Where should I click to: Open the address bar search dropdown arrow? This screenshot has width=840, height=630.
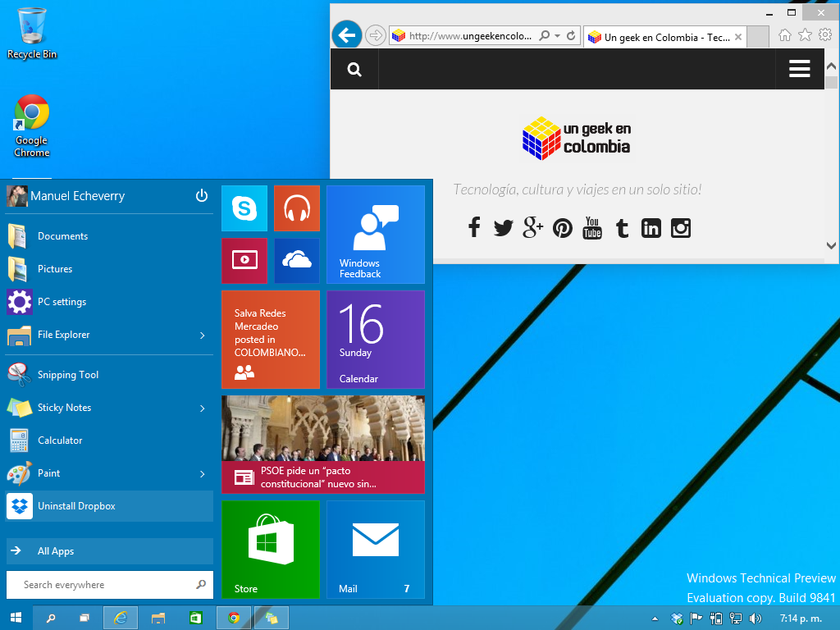coord(557,36)
